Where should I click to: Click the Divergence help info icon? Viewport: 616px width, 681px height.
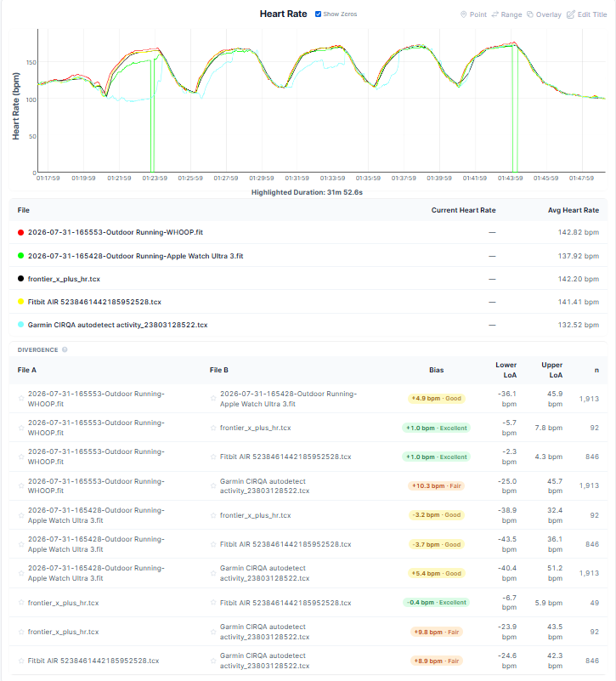(65, 349)
